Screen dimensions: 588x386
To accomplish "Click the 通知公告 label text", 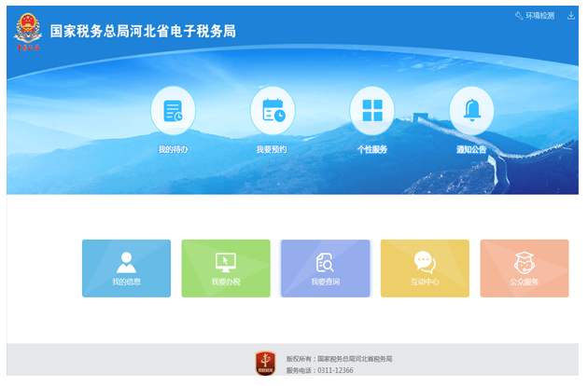I will coord(471,149).
